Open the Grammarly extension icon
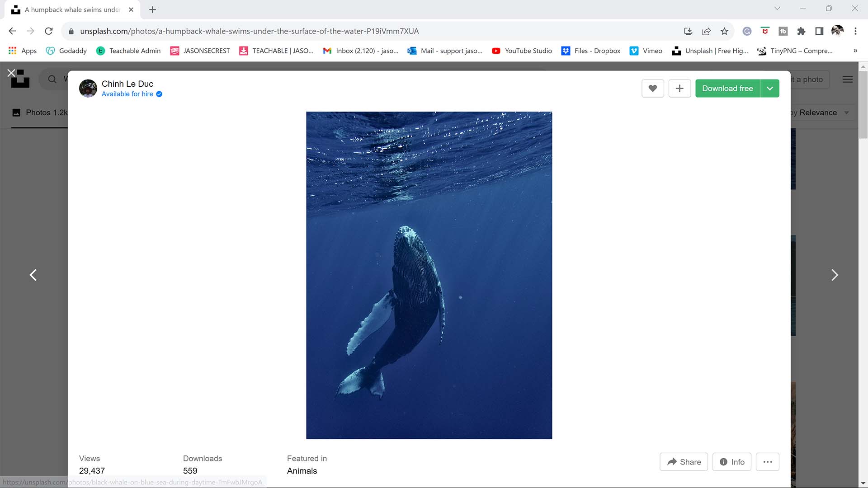The width and height of the screenshot is (868, 488). (x=747, y=31)
